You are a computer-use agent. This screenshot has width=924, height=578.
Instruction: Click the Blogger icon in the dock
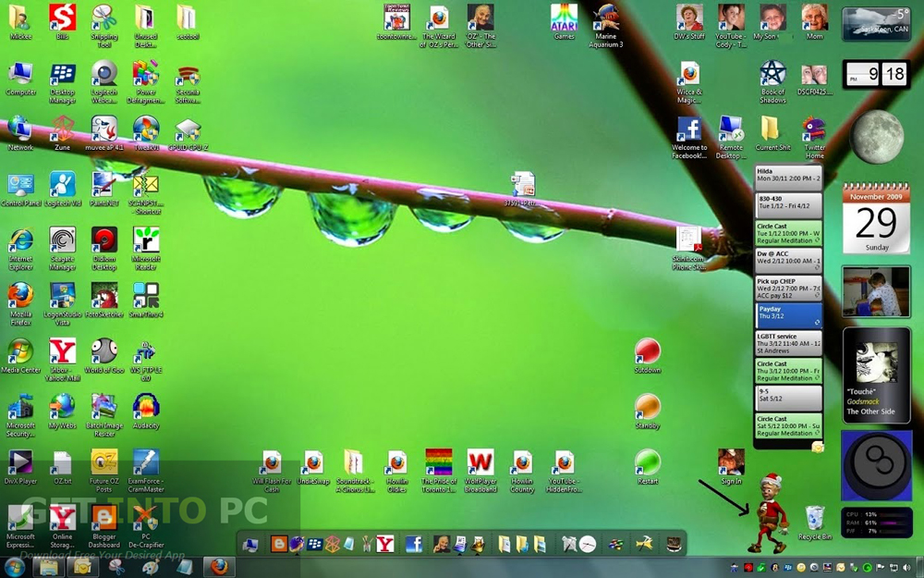[279, 543]
